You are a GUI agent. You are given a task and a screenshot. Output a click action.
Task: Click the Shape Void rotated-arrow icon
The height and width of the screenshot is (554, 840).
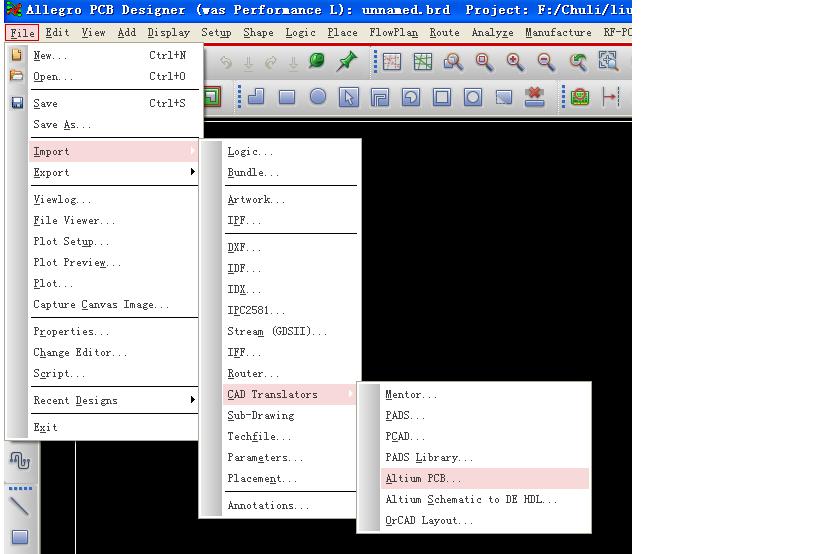coord(411,97)
